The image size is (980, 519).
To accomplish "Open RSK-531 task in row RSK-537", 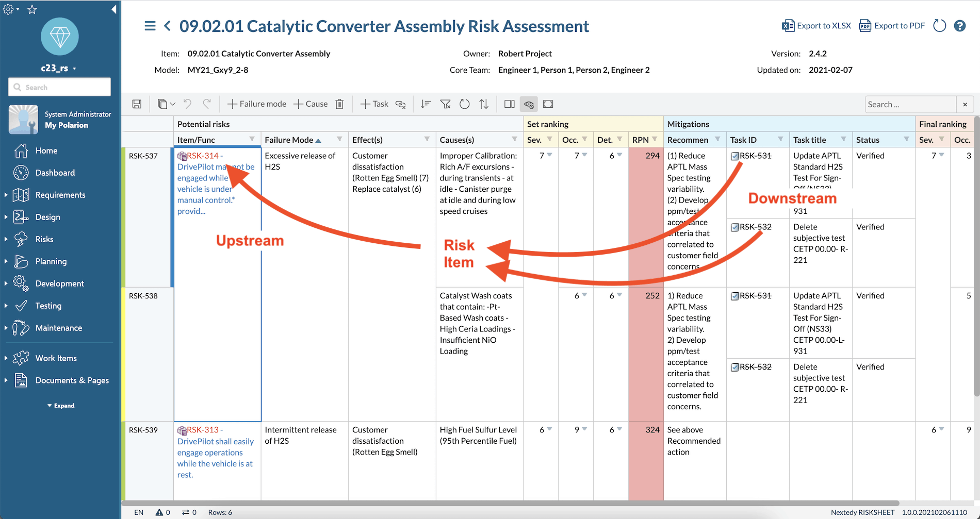I will [755, 156].
